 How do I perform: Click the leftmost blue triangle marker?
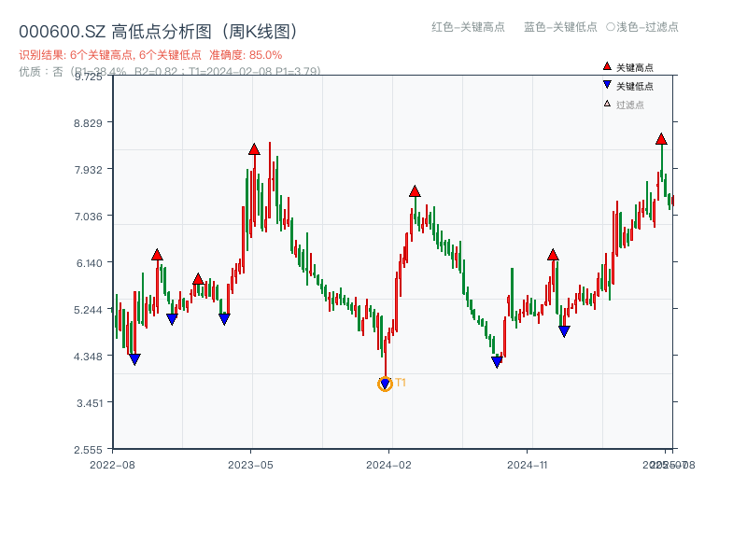(x=134, y=357)
